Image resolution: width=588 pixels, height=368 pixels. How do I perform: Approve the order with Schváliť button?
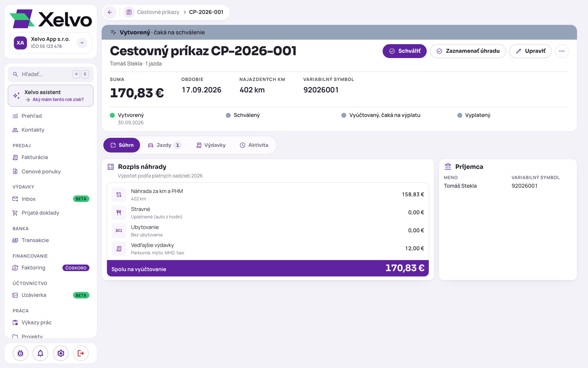click(404, 51)
